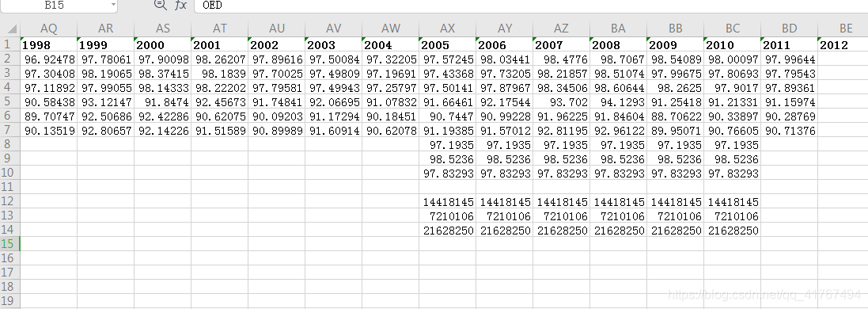Click cell with value 91.17294

[334, 116]
